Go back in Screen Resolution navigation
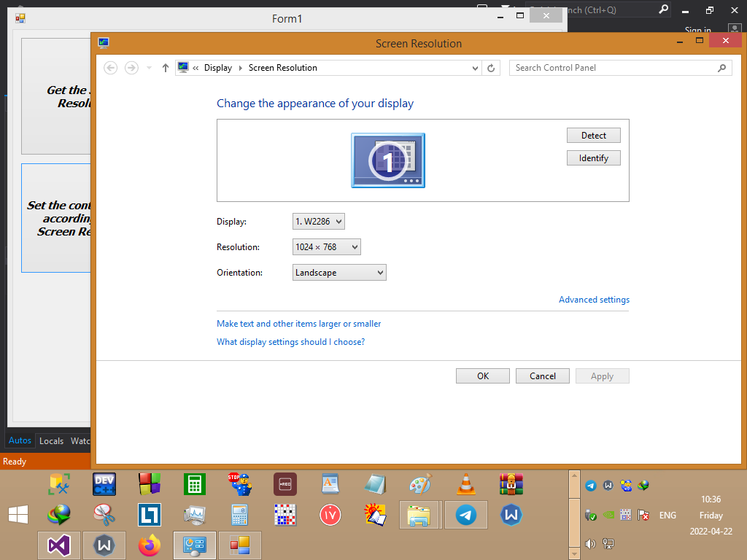 (111, 68)
